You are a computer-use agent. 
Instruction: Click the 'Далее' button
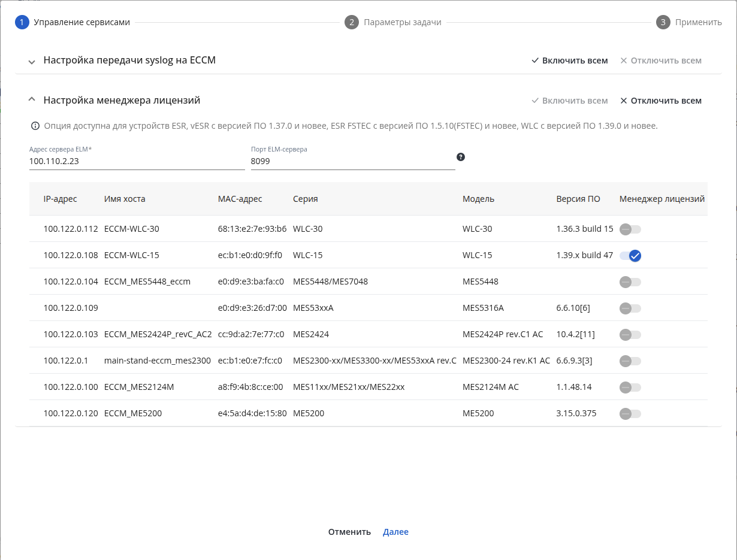coord(395,532)
